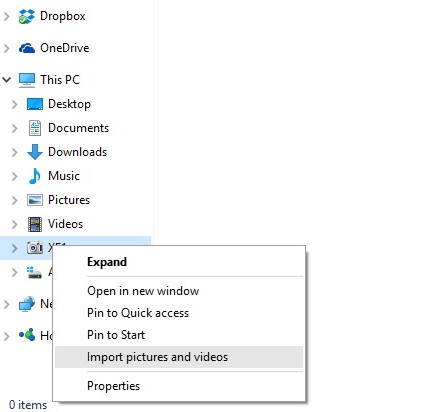Select the Homegroup icon

[27, 335]
